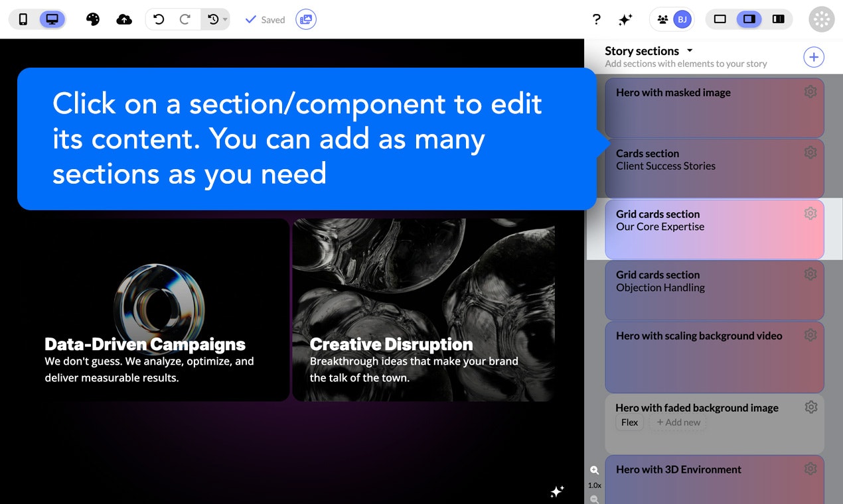Undo the last change
This screenshot has width=843, height=504.
click(x=159, y=19)
